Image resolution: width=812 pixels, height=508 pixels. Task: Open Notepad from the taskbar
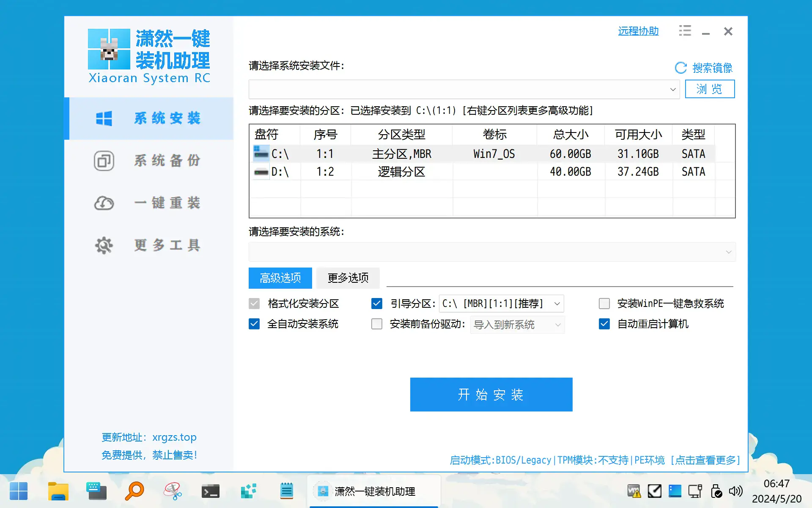tap(287, 491)
